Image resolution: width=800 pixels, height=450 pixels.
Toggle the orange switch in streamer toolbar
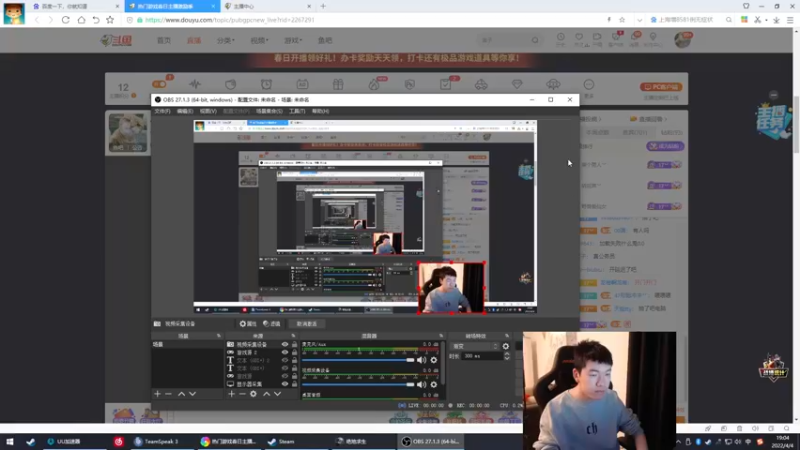pyautogui.click(x=159, y=84)
